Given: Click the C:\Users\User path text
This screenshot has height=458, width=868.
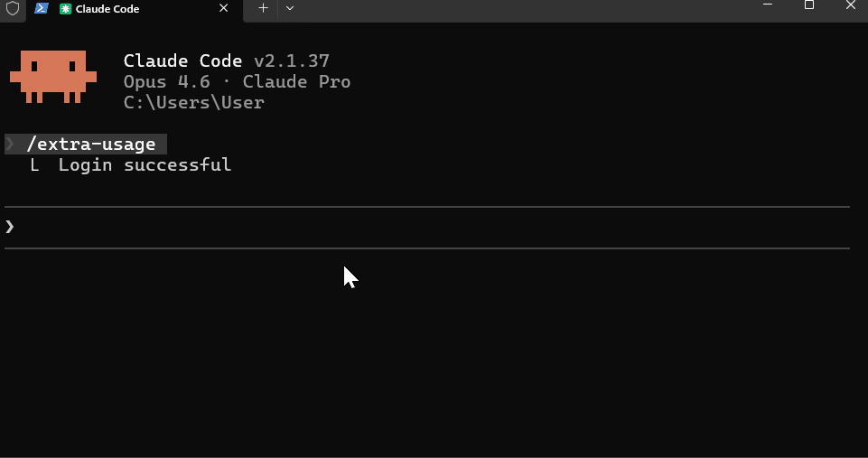Looking at the screenshot, I should click(x=194, y=102).
